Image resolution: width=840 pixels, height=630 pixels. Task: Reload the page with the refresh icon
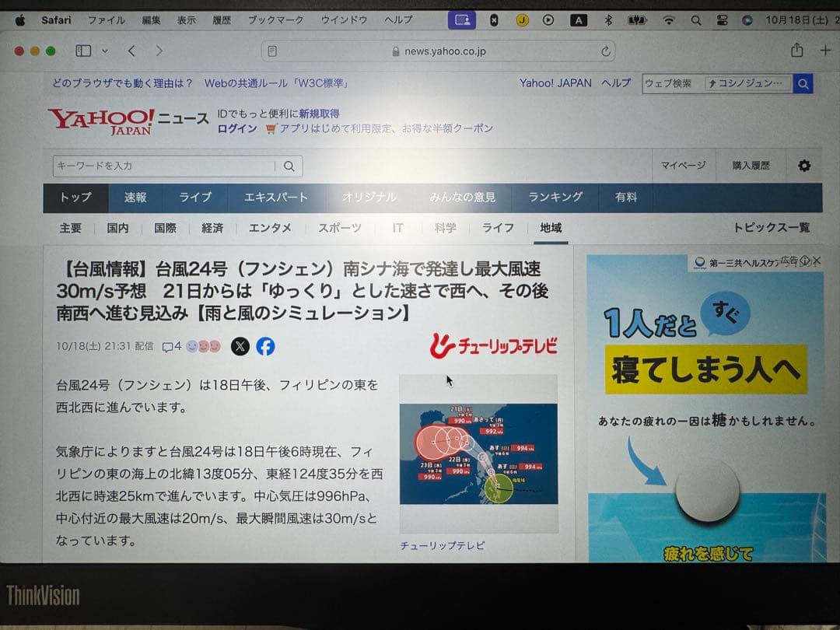pos(605,51)
